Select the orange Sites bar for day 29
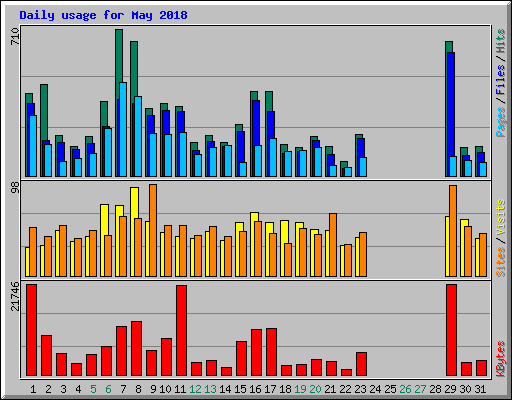Viewport: 512px width, 400px height. point(453,231)
